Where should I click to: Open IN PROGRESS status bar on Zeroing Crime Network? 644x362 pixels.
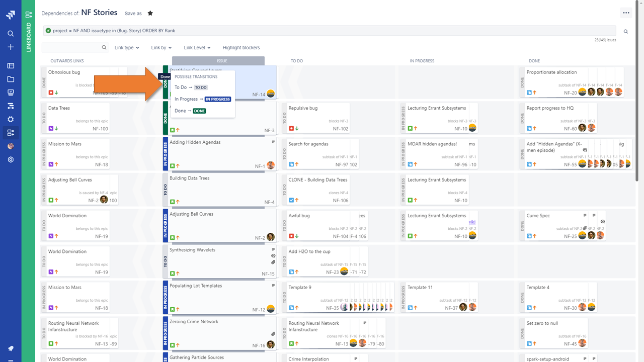tap(166, 333)
